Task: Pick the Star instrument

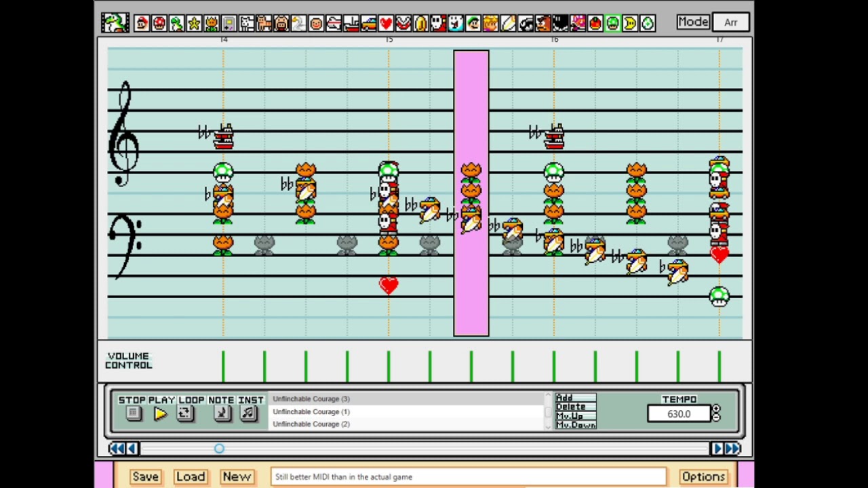Action: pyautogui.click(x=194, y=23)
